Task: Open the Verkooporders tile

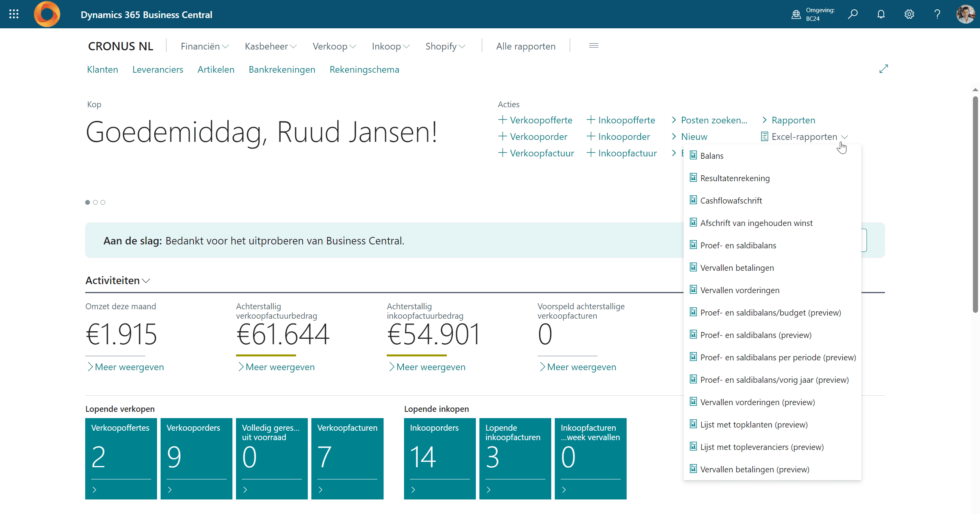Action: click(x=196, y=459)
